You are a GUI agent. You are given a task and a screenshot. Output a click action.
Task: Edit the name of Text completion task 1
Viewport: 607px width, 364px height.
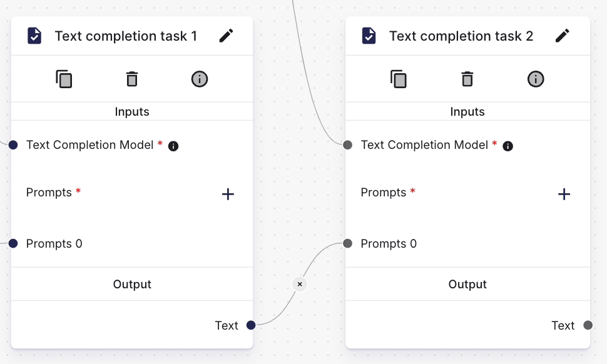click(227, 36)
